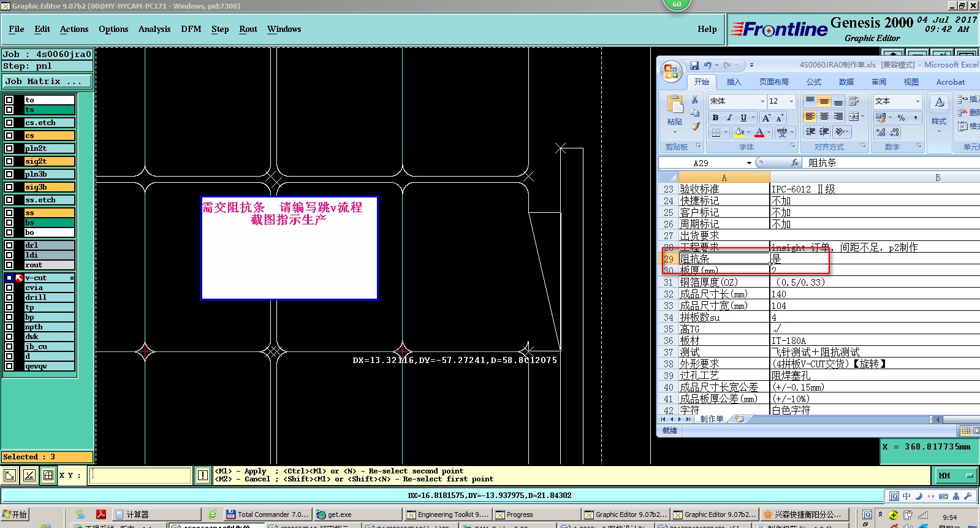Click the X Y coordinate input field

(140, 475)
